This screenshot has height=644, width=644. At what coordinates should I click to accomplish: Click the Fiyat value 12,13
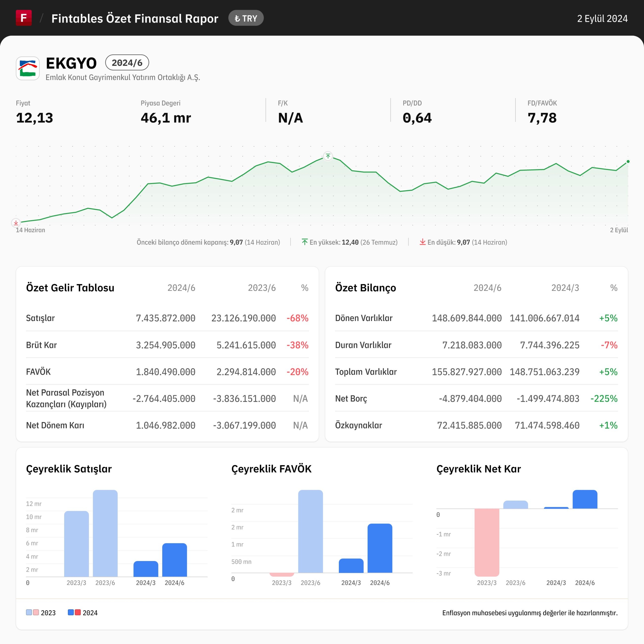[35, 118]
